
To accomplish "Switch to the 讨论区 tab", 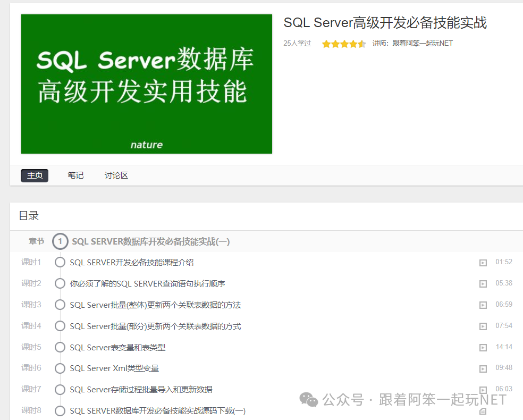I will (x=116, y=175).
